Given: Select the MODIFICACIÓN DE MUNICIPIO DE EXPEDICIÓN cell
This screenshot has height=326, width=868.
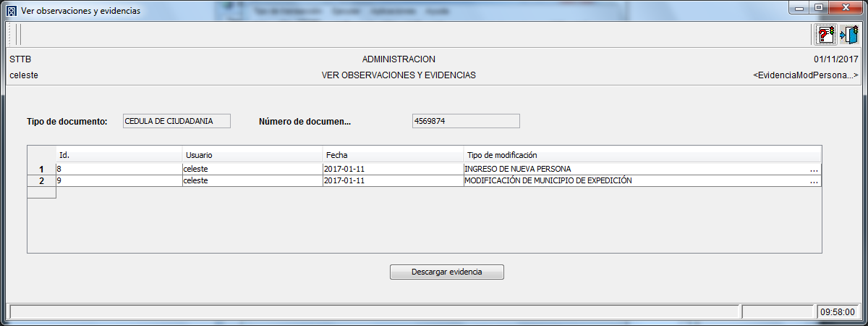Looking at the screenshot, I should pos(629,181).
